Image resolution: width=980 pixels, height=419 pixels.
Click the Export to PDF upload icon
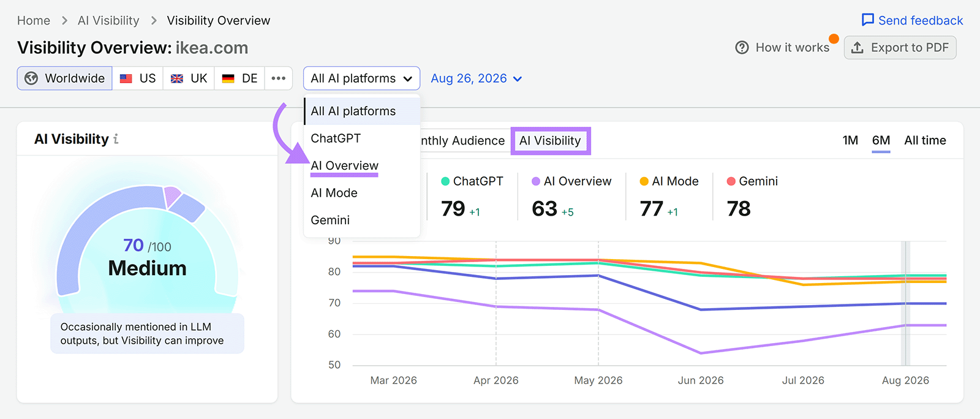click(x=858, y=48)
